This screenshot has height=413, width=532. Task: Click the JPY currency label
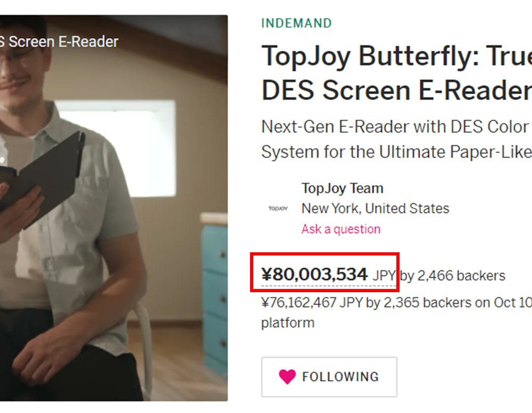(384, 276)
